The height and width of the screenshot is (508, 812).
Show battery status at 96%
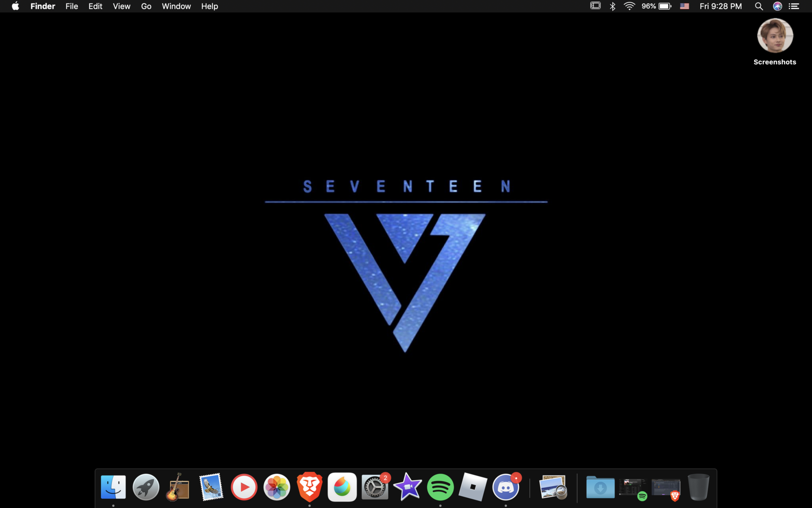coord(656,6)
